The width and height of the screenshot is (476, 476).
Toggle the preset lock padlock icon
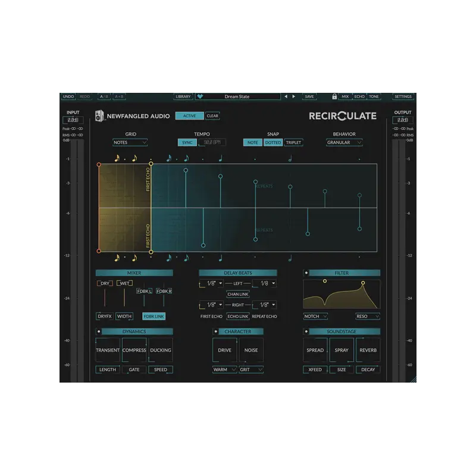[334, 96]
